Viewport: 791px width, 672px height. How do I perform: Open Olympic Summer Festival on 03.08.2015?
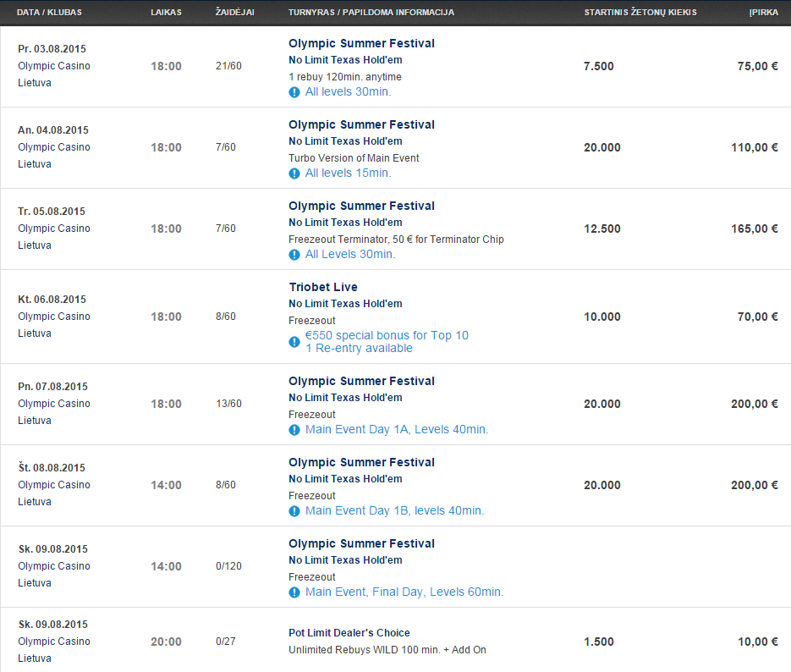coord(361,43)
